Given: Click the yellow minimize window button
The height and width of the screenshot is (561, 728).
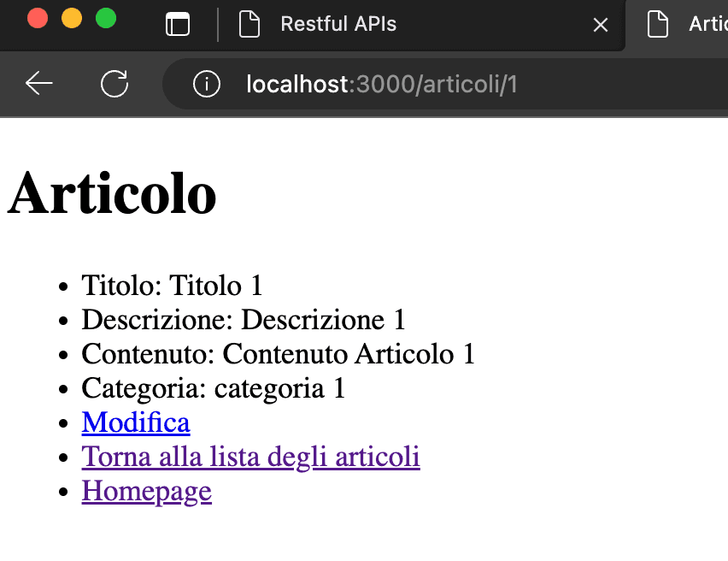Looking at the screenshot, I should (x=72, y=19).
